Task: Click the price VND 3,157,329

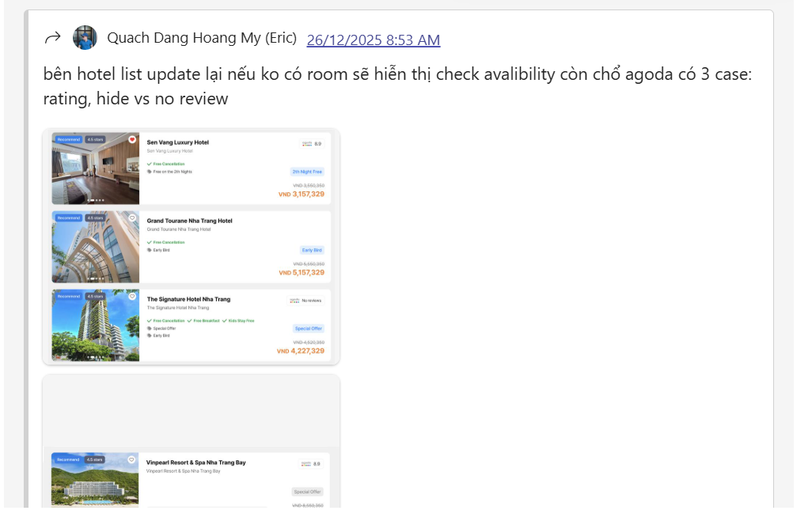Action: [302, 194]
